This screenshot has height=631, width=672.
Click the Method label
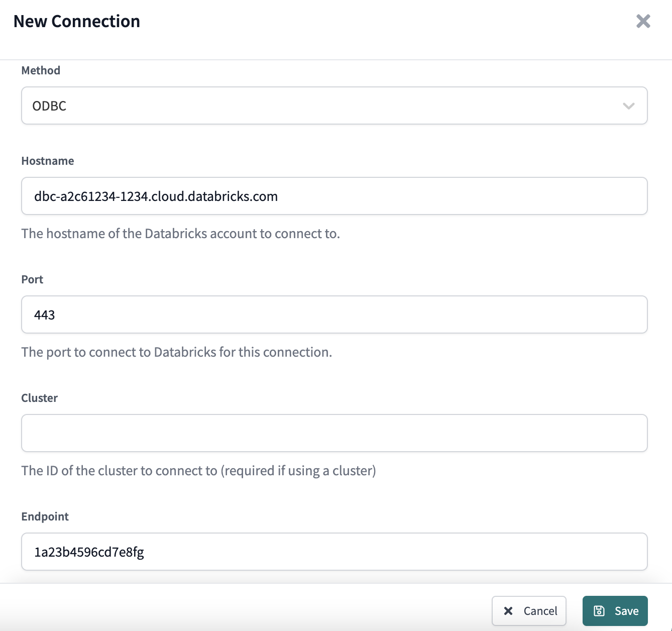[41, 70]
